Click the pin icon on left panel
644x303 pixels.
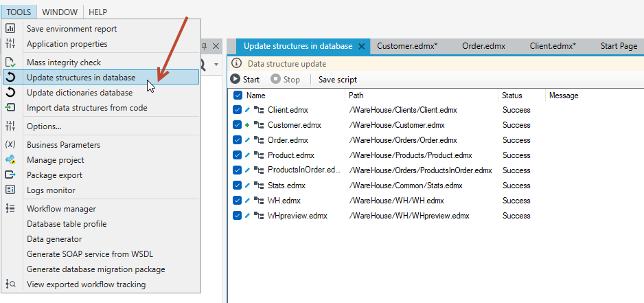click(x=204, y=47)
